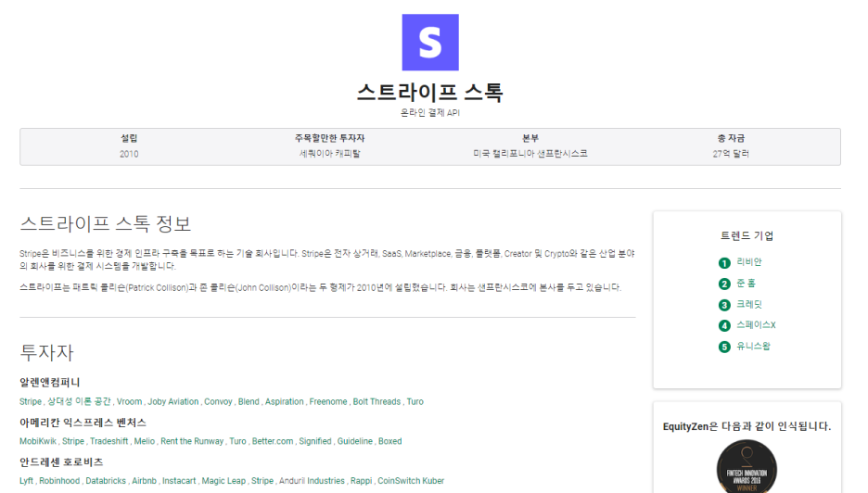868x493 pixels.
Task: Click the number 2 trending badge
Action: [x=724, y=284]
